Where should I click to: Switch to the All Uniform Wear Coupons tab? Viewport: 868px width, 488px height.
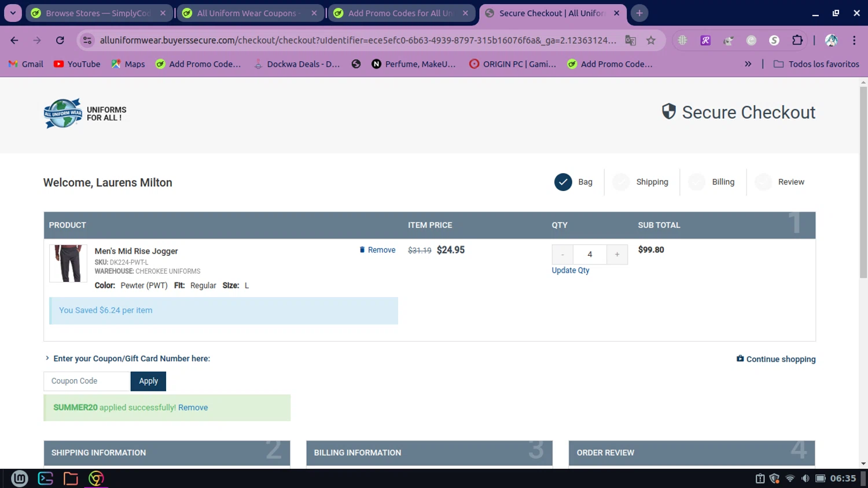[x=250, y=13]
